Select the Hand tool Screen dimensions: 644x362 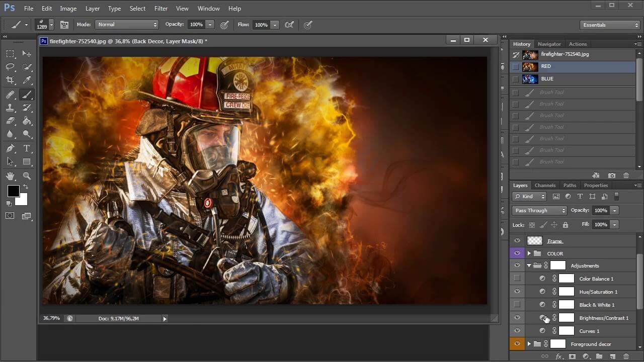[x=10, y=175]
